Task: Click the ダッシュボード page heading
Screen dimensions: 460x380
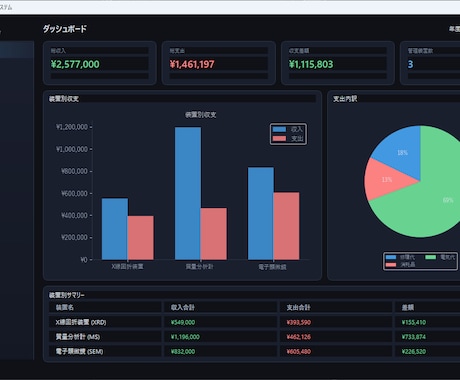Action: tap(65, 29)
